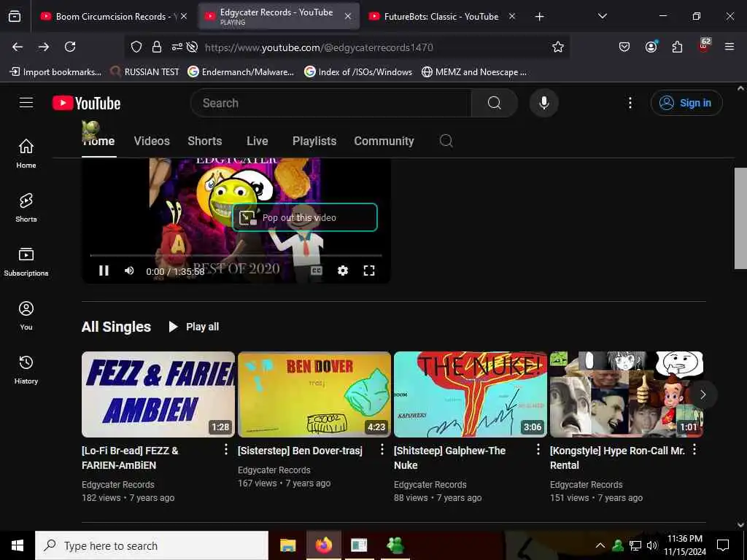Open channel Playlists tab
Screen dimensions: 747x560
point(314,141)
